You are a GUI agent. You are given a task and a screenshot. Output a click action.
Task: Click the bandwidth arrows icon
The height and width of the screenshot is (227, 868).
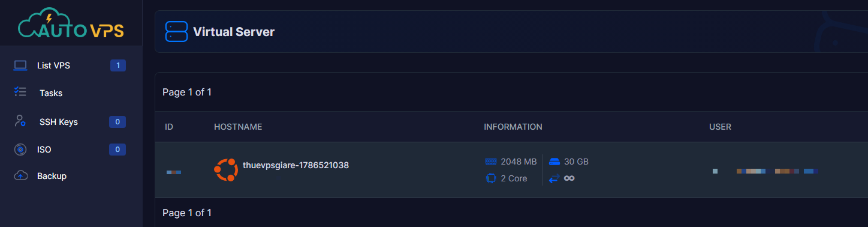[554, 178]
